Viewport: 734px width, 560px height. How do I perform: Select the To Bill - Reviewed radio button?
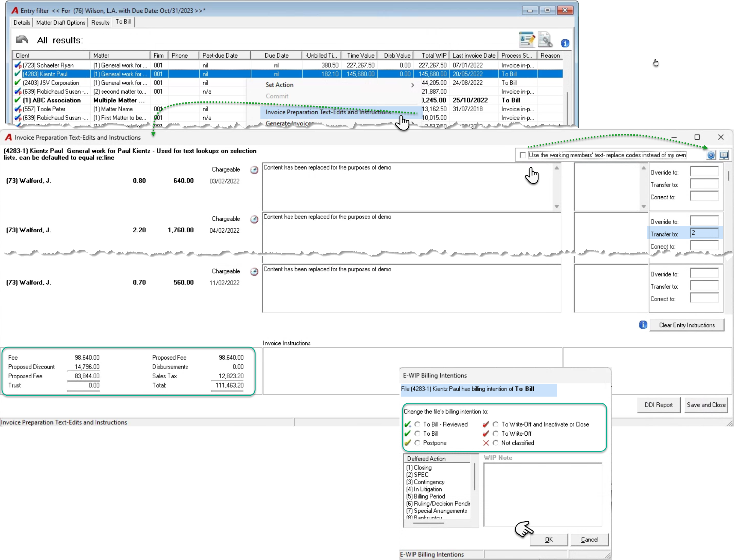click(x=417, y=424)
